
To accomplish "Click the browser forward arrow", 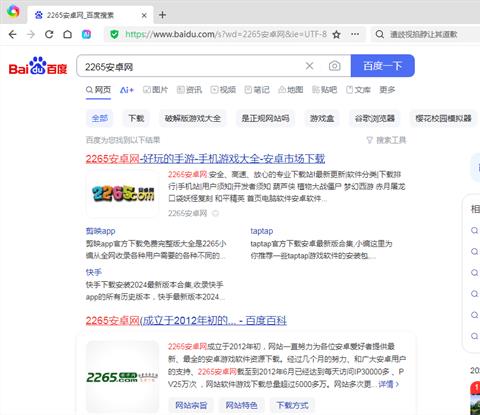I will click(31, 34).
